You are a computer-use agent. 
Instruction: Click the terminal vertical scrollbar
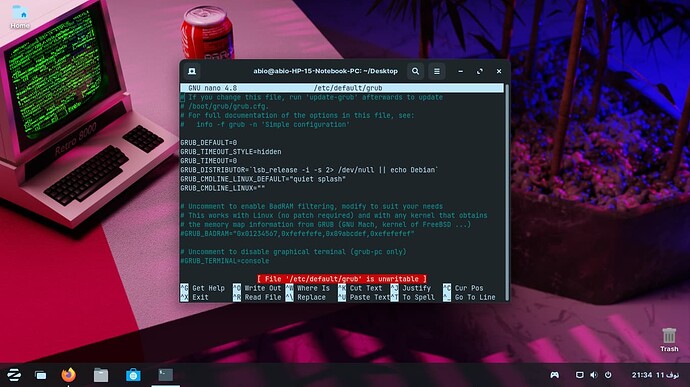pyautogui.click(x=506, y=192)
